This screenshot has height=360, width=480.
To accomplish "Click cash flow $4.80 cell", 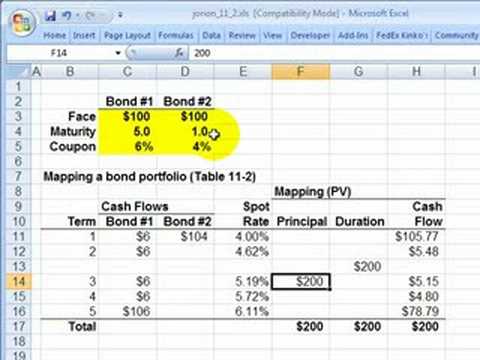I will click(416, 296).
